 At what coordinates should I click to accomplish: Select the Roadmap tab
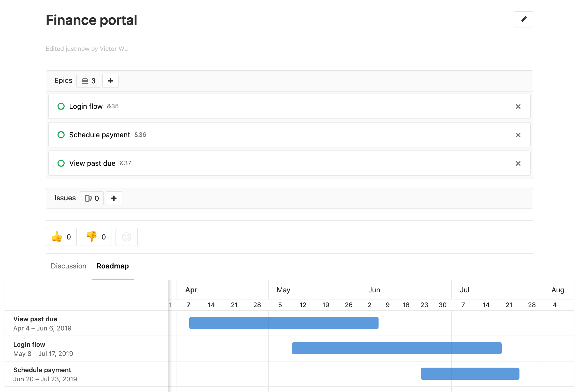tap(113, 266)
